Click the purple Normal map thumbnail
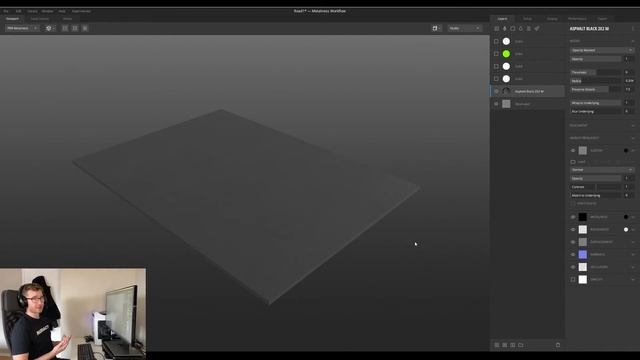Image resolution: width=640 pixels, height=360 pixels. coord(583,255)
